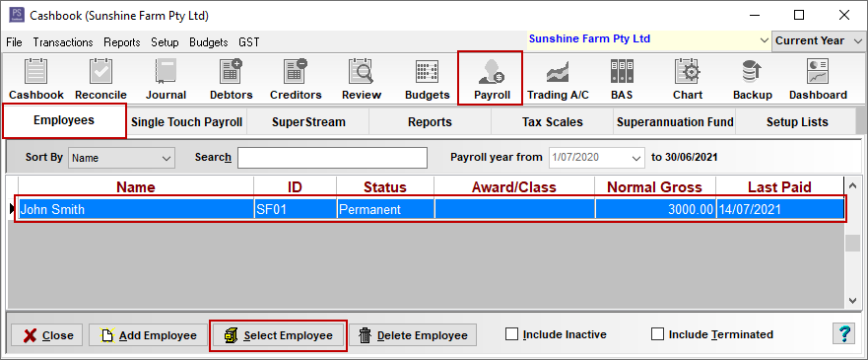Image resolution: width=868 pixels, height=360 pixels.
Task: Switch to the Superannuation Fund tab
Action: pyautogui.click(x=675, y=122)
